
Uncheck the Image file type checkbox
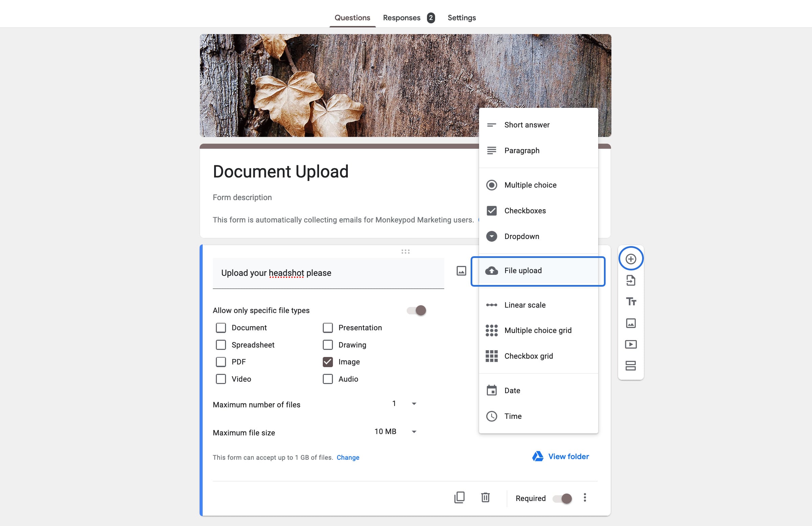(328, 362)
